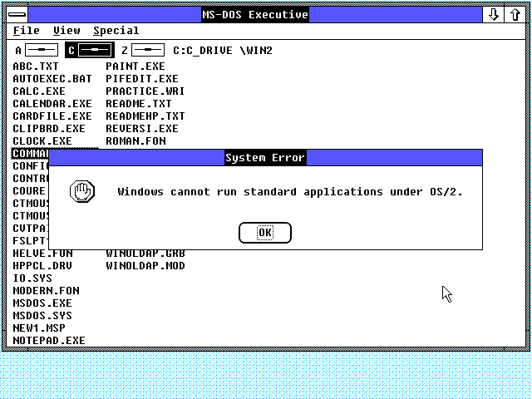The width and height of the screenshot is (532, 399).
Task: Select the AUTOEXEC.BAT file
Action: coord(52,79)
